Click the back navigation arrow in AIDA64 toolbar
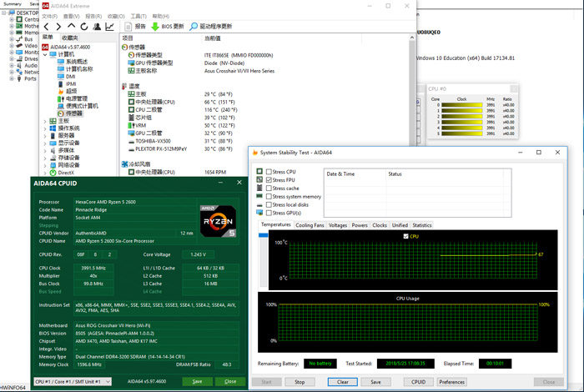 pos(48,26)
